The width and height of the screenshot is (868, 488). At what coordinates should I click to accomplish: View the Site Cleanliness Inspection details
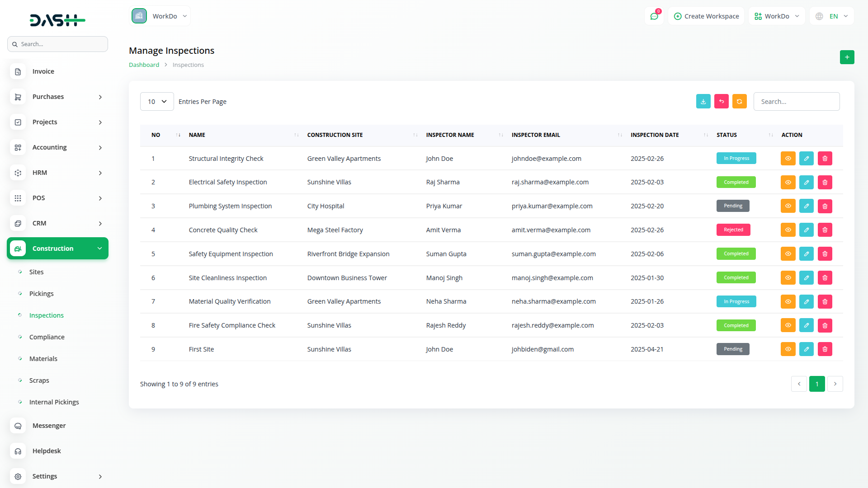coord(788,278)
